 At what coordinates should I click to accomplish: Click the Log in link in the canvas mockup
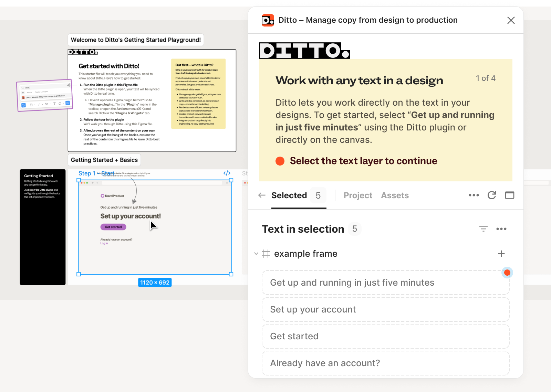(x=104, y=243)
